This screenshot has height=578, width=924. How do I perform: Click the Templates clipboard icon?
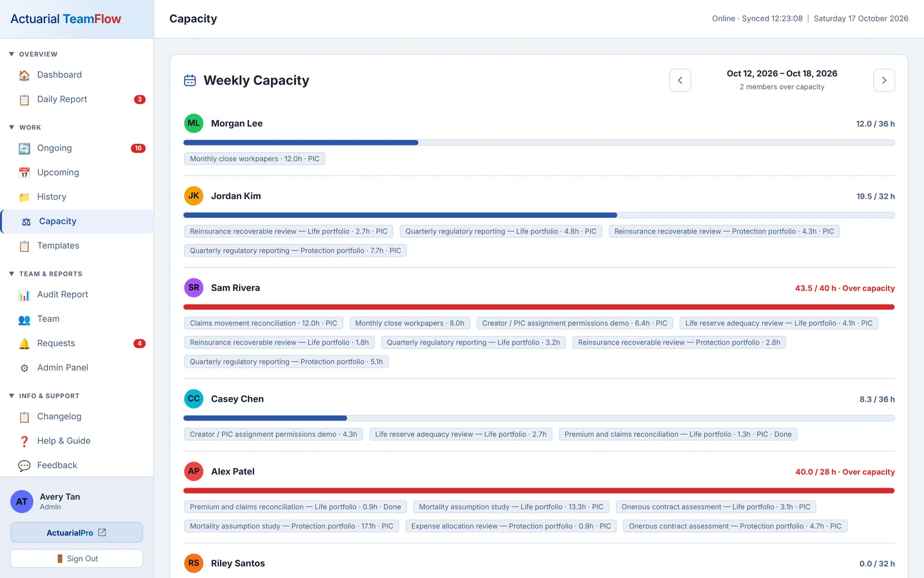(x=24, y=246)
